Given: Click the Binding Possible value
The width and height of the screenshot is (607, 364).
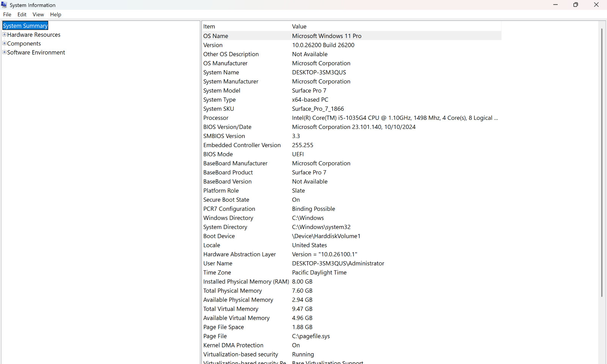Looking at the screenshot, I should (314, 209).
